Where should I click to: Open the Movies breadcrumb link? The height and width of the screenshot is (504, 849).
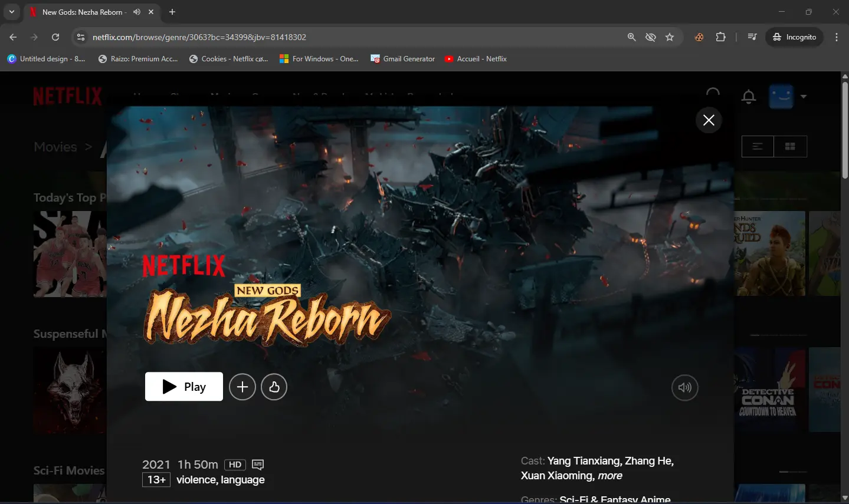coord(55,147)
